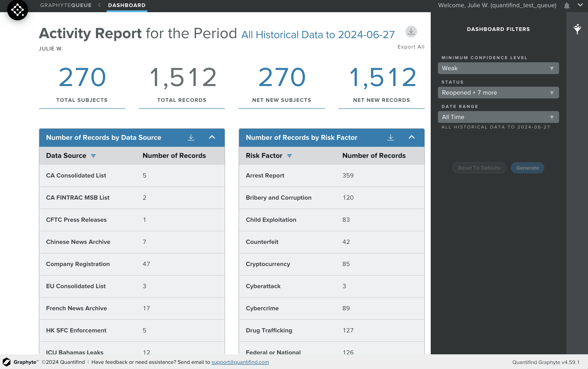The height and width of the screenshot is (369, 588).
Task: Download the Records by Data Source table
Action: coord(191,137)
